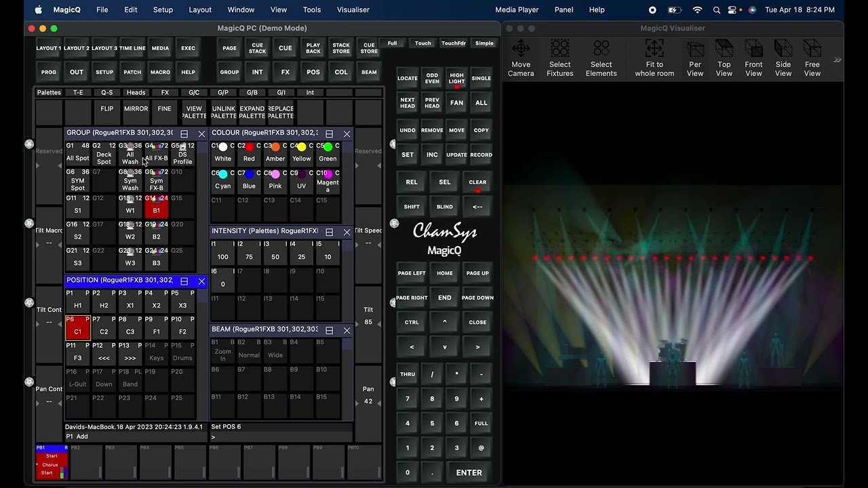
Task: Toggle SHIFT key button
Action: (412, 207)
